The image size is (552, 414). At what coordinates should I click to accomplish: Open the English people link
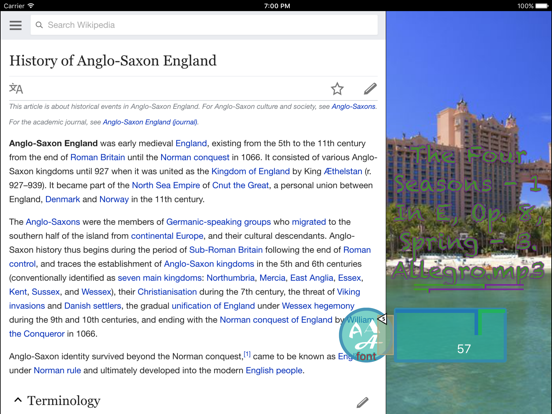tap(274, 370)
